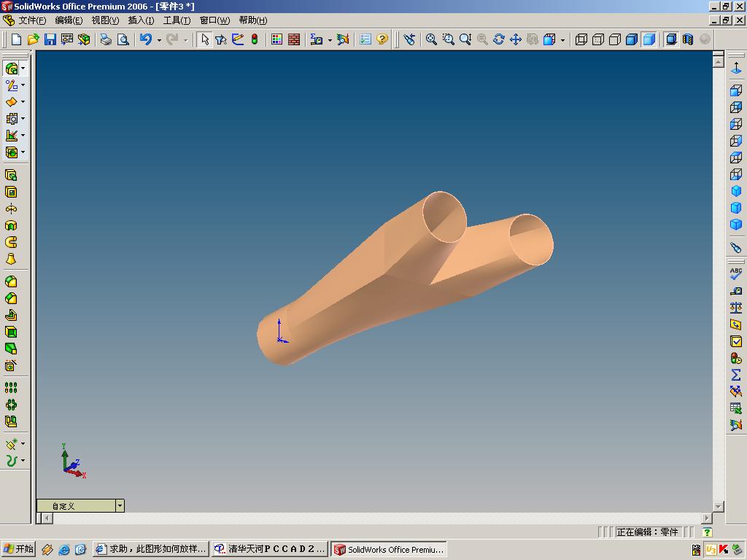This screenshot has width=747, height=560.
Task: Toggle shadows in shaded mode
Action: point(671,39)
